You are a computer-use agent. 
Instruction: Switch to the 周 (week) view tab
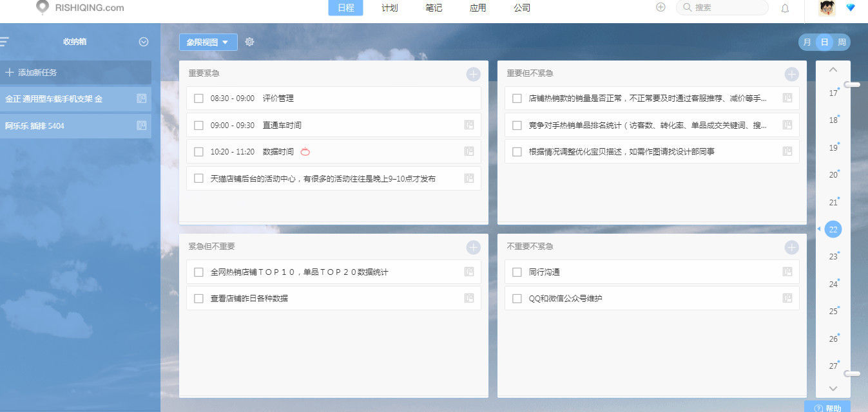tap(842, 41)
